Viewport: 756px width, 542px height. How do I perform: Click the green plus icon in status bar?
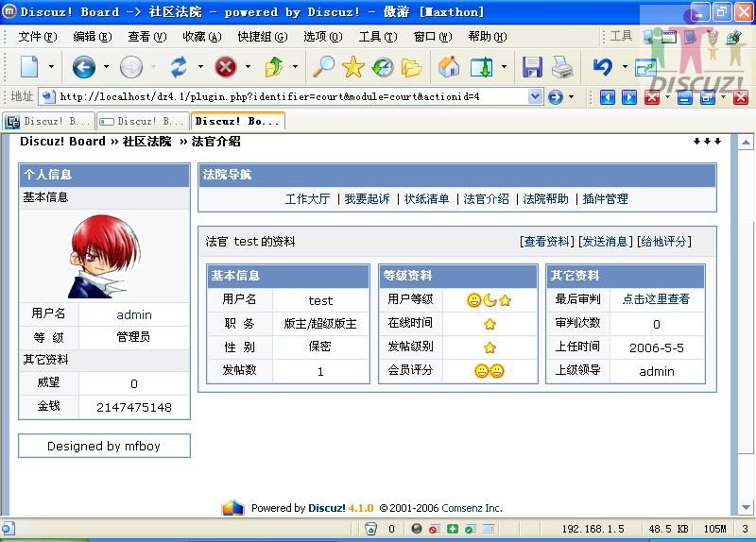(453, 529)
